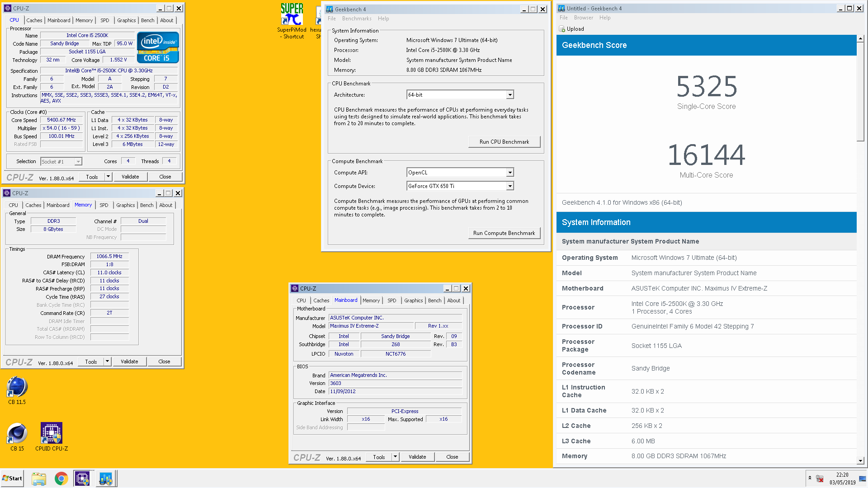Click the Run CPU Benchmark button

(504, 142)
